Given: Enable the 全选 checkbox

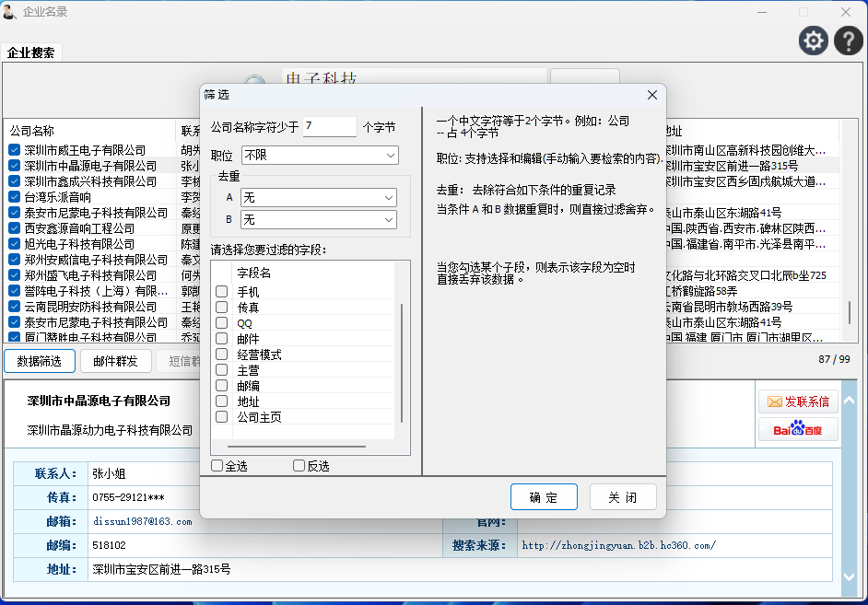Looking at the screenshot, I should [217, 466].
